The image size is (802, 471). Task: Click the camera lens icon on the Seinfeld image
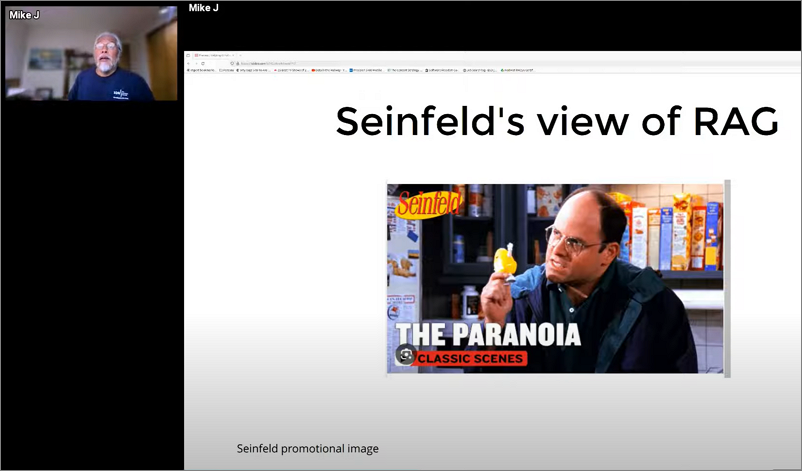(x=406, y=354)
